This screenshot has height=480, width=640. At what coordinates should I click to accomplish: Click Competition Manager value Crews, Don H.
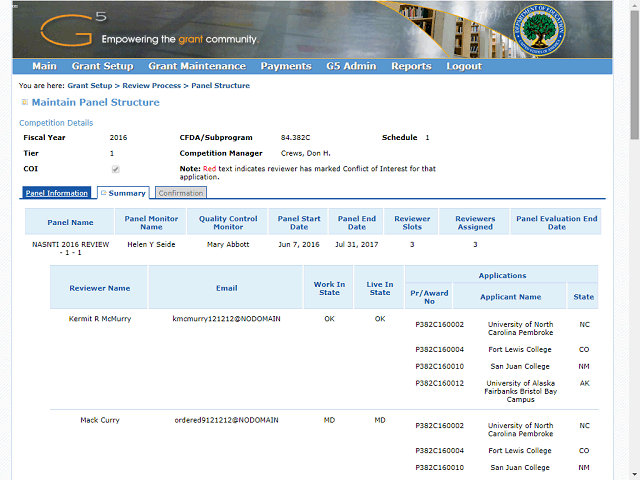(306, 153)
